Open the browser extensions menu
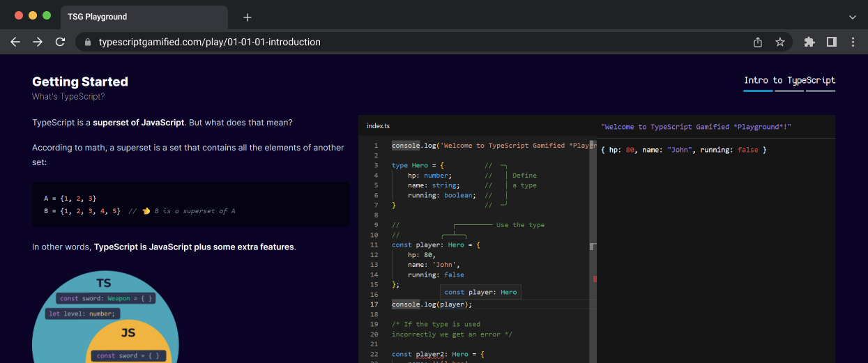Screen dimensions: 868x363 pyautogui.click(x=809, y=42)
